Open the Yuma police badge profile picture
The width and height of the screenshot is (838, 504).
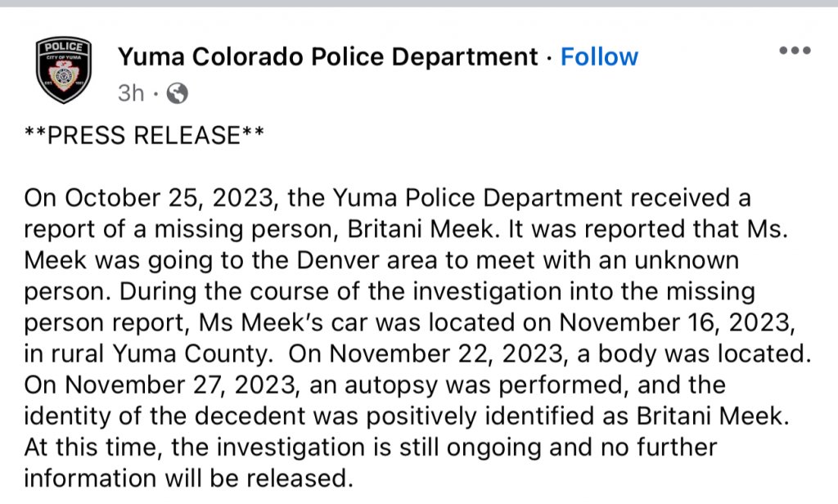(x=64, y=70)
